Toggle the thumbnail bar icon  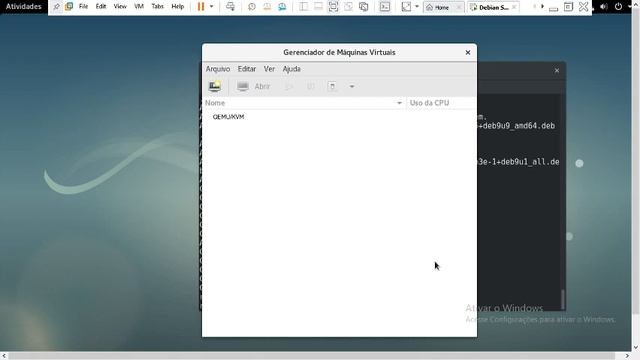coord(318,7)
